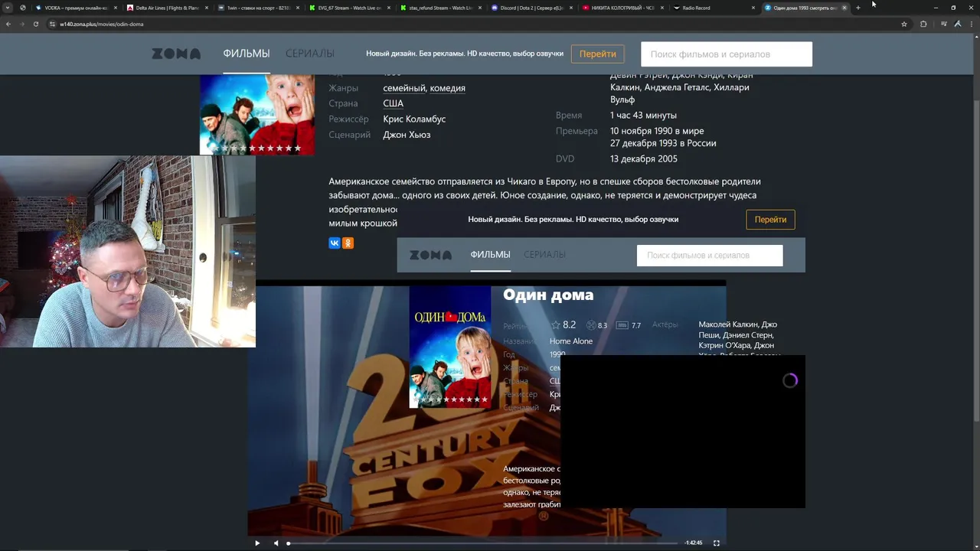Click the ZONA logo in overlay header
This screenshot has height=551, width=980.
click(430, 255)
